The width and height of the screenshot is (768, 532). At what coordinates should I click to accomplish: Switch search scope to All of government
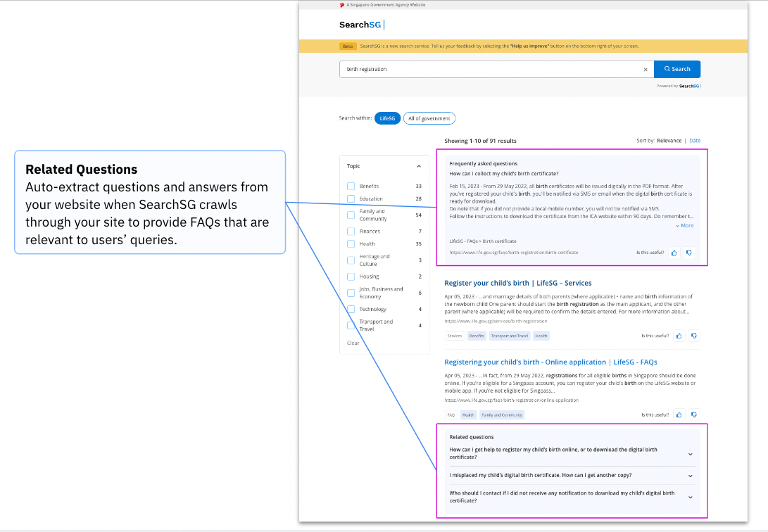(x=429, y=118)
